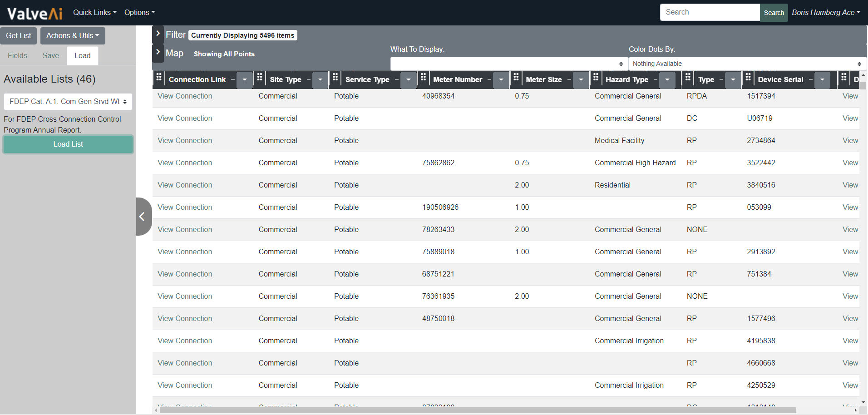Screen dimensions: 868x415
Task: Click the Currently Displaying 5496 items badge
Action: click(243, 35)
